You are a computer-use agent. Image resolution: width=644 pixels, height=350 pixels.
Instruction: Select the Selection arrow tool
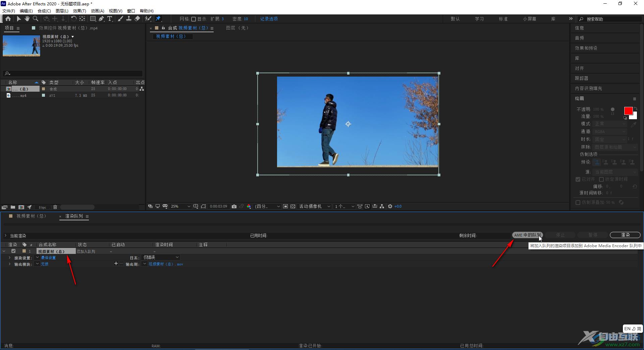coord(19,19)
